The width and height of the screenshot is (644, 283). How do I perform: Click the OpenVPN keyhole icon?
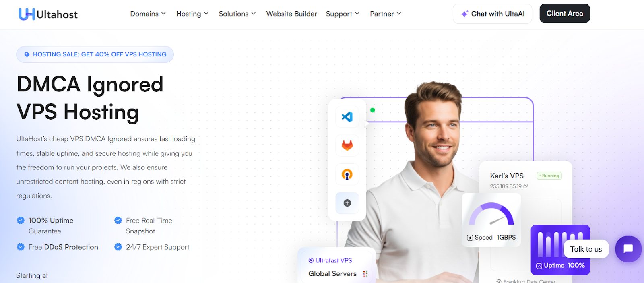click(347, 174)
